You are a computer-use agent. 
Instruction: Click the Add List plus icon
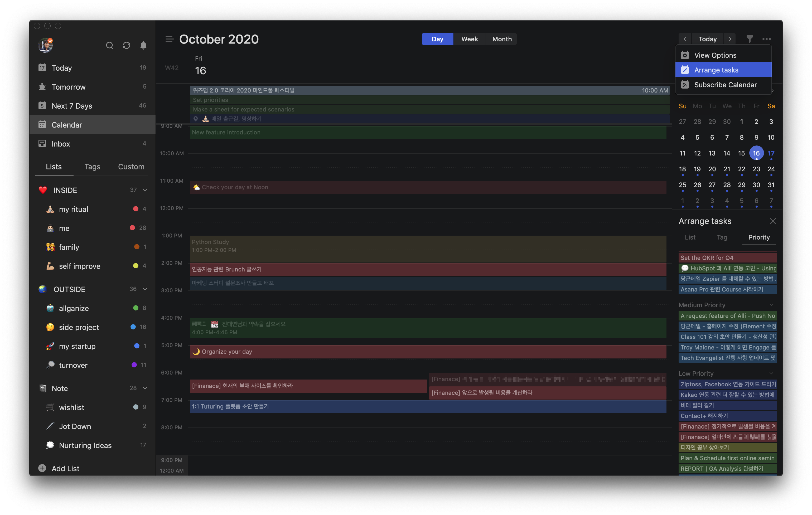pyautogui.click(x=42, y=468)
